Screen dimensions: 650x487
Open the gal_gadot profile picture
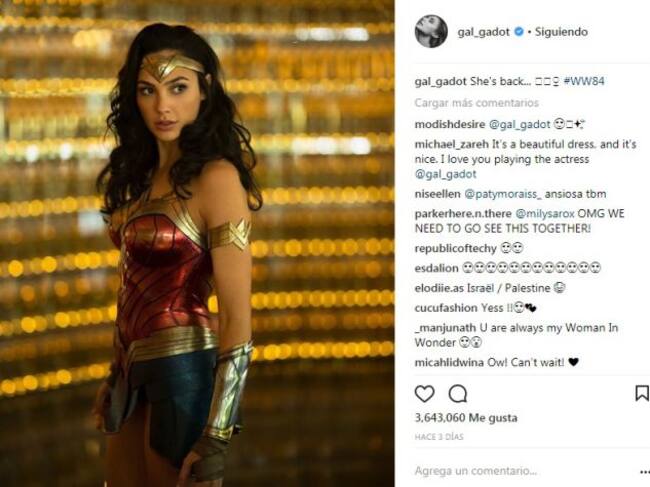pyautogui.click(x=431, y=31)
